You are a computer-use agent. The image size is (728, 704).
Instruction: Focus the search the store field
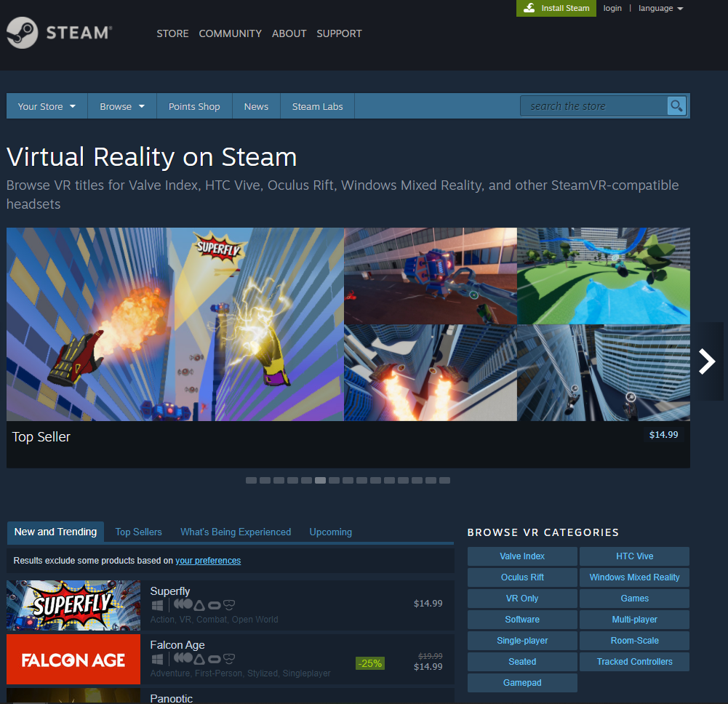(594, 106)
